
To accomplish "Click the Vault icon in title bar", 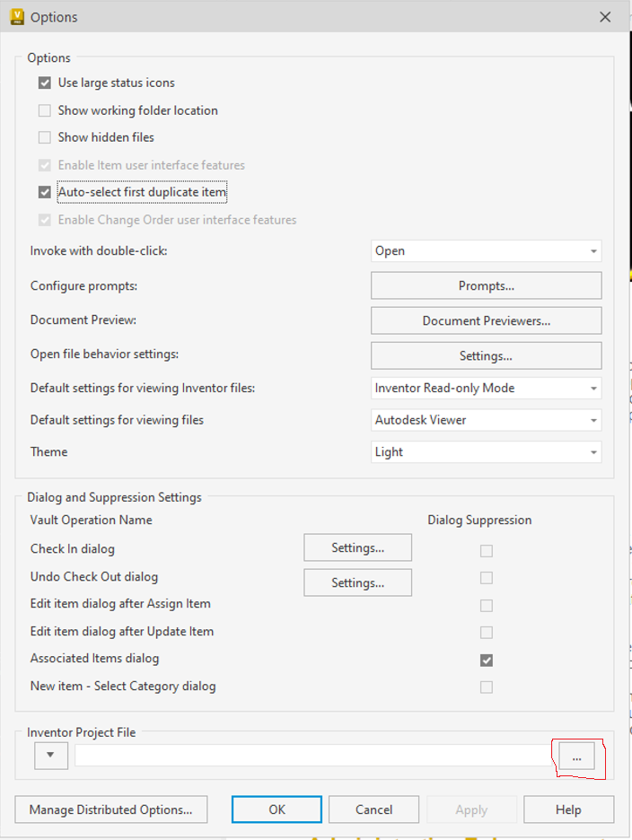I will (16, 16).
